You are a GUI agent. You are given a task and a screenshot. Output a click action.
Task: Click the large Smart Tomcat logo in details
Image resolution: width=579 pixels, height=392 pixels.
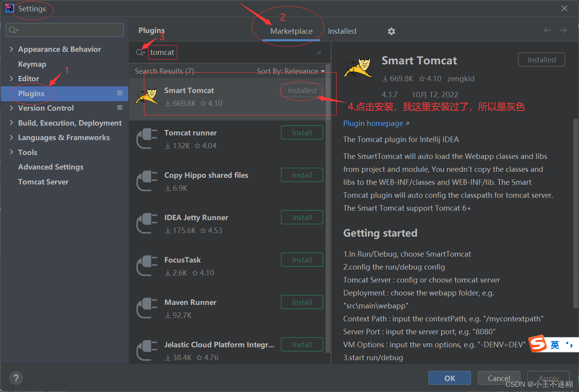tap(358, 67)
